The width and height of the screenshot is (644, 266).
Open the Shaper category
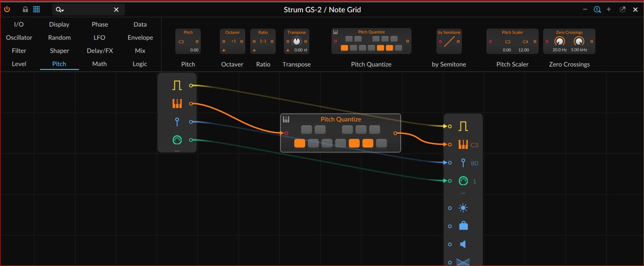coord(59,51)
